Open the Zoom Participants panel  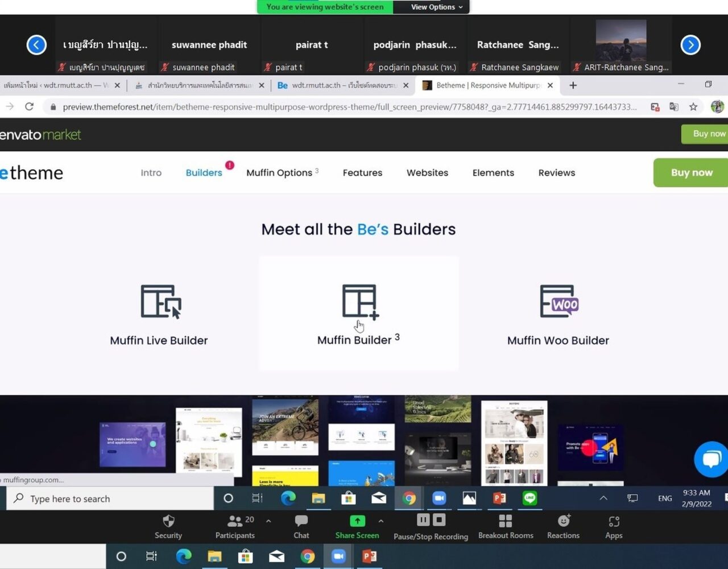[x=235, y=527]
